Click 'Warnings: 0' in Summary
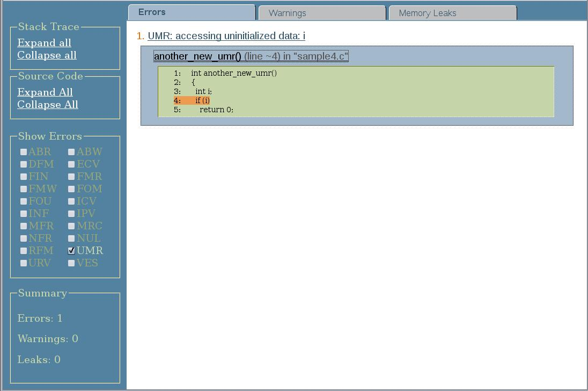This screenshot has height=391, width=588. [x=48, y=339]
